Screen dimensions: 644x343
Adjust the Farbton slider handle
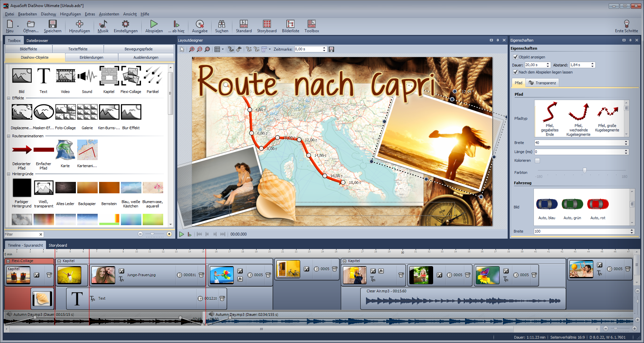click(x=585, y=170)
